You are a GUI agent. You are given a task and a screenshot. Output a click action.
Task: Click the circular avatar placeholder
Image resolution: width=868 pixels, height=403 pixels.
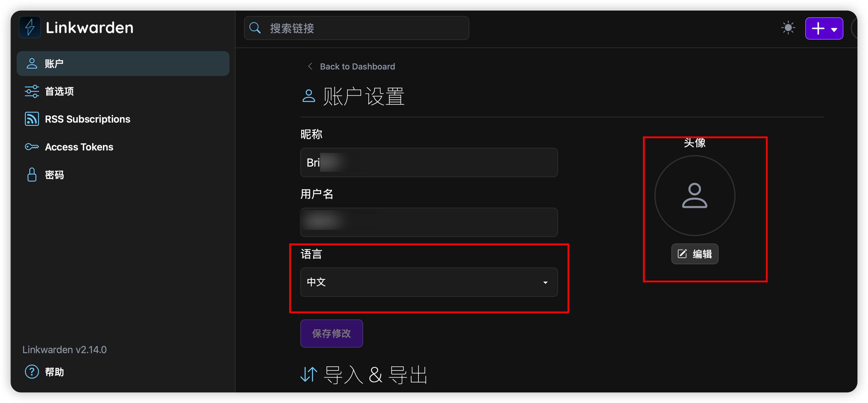[695, 196]
